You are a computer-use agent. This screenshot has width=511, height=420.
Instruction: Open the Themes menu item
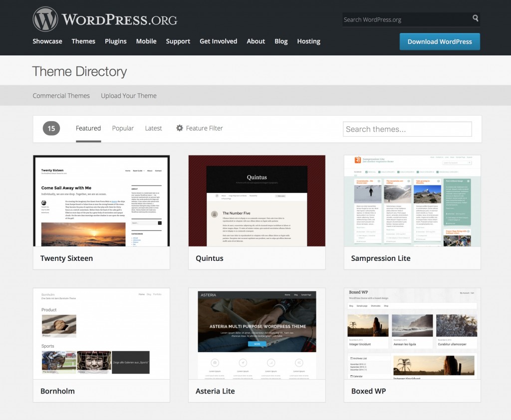click(83, 41)
